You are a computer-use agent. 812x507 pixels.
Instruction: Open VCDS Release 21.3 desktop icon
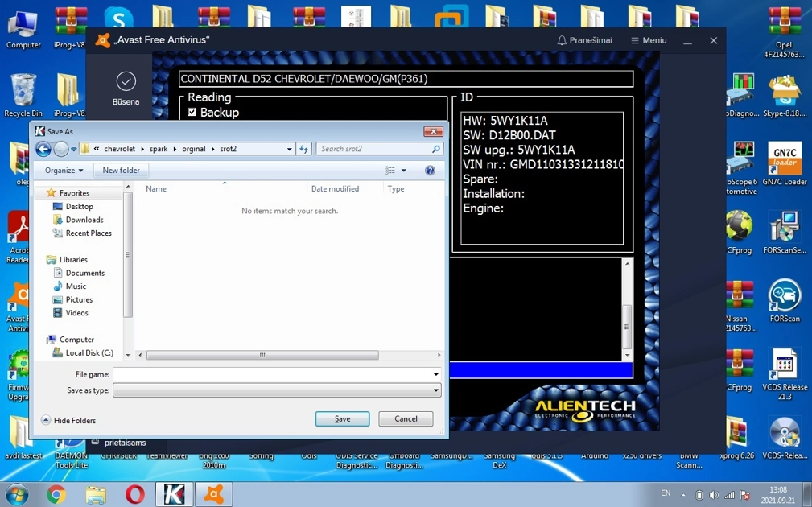click(785, 373)
